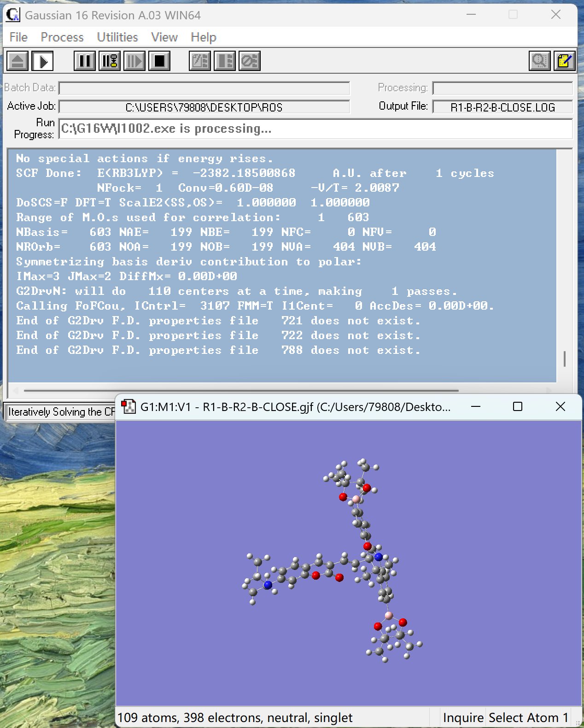Click the Inquire status bar label
This screenshot has width=584, height=728.
[x=463, y=717]
